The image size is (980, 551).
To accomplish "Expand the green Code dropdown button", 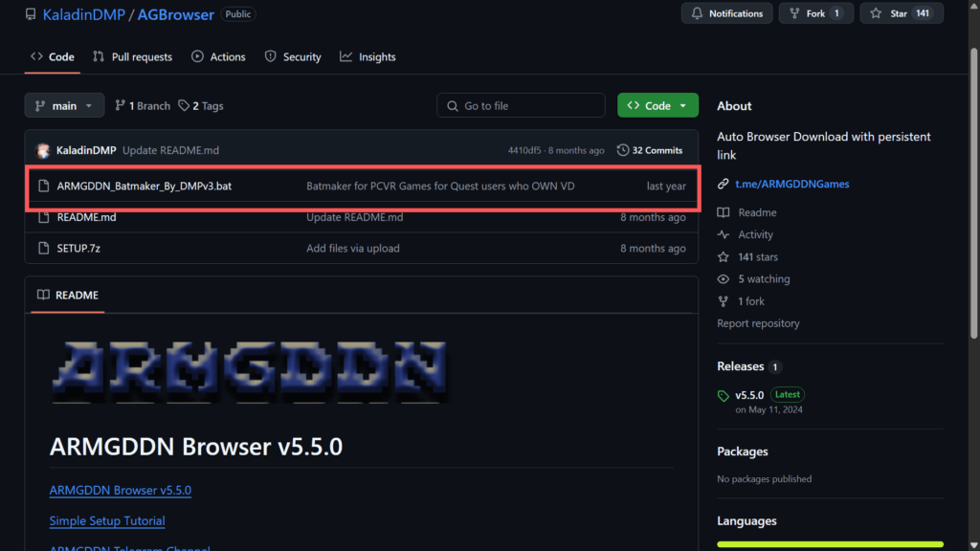I will (x=657, y=106).
